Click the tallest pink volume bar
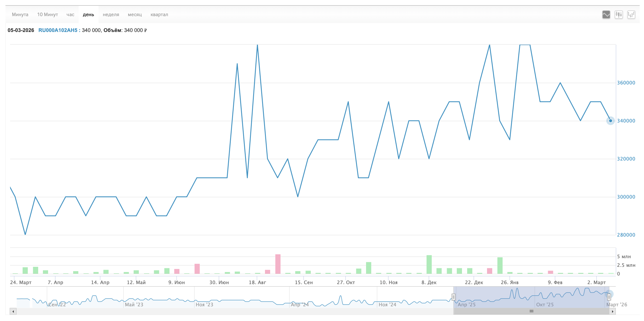The width and height of the screenshot is (644, 321). click(x=278, y=264)
